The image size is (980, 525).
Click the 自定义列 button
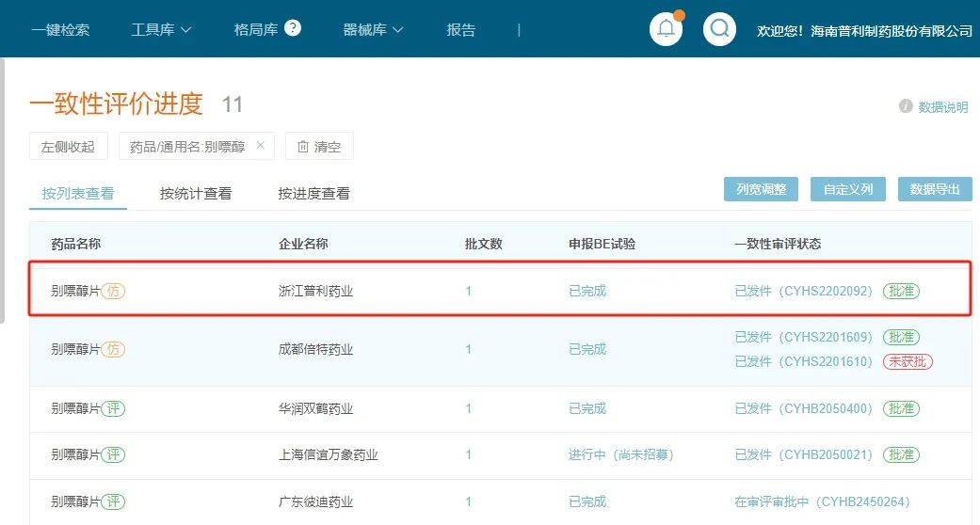(848, 189)
